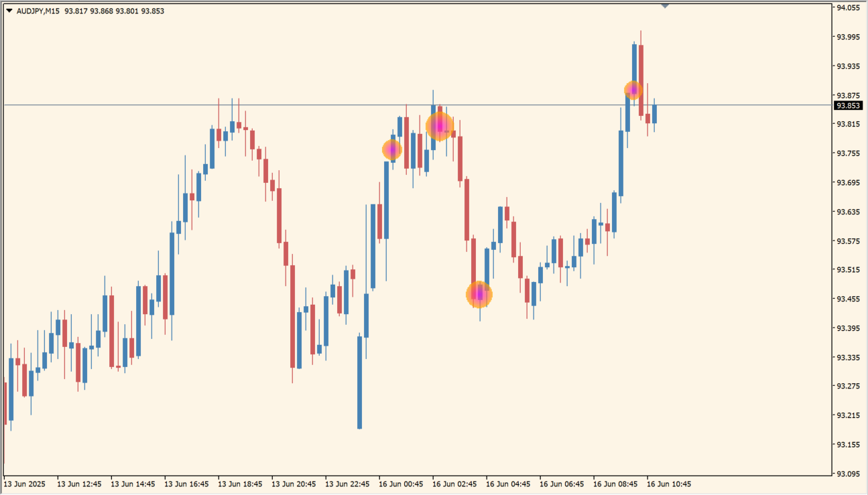Click the 93.335 price axis label
This screenshot has height=495, width=868.
coord(848,358)
